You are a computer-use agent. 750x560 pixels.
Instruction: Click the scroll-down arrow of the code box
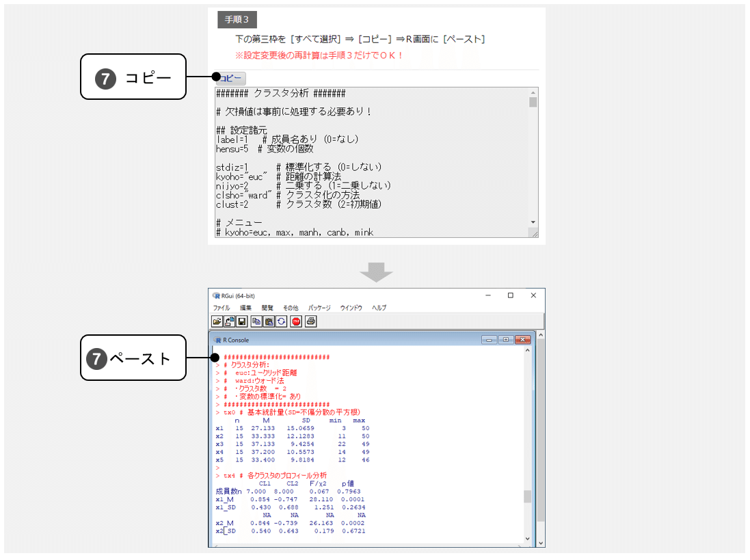(535, 222)
